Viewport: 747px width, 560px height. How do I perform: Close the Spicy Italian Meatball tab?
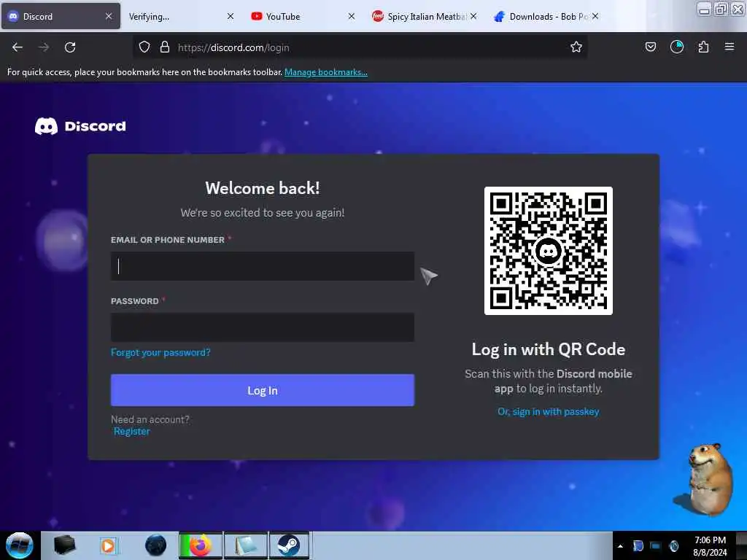click(473, 16)
